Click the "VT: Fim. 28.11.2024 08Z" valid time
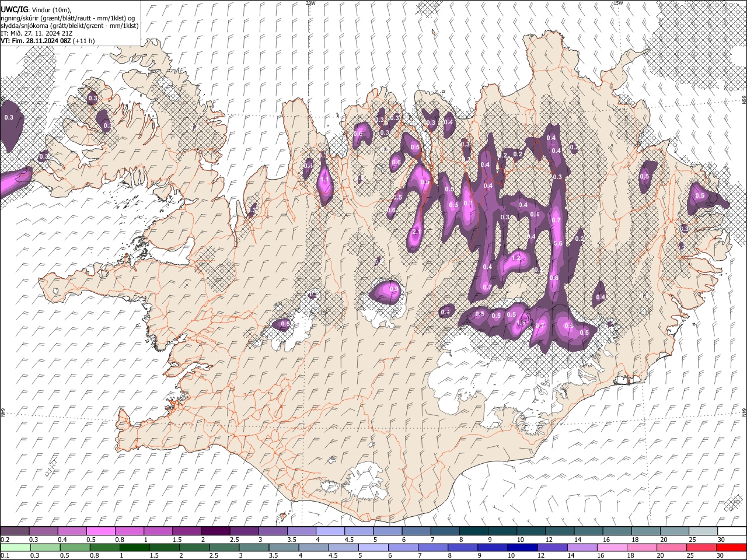Viewport: 747px width, 560px height. [x=36, y=41]
